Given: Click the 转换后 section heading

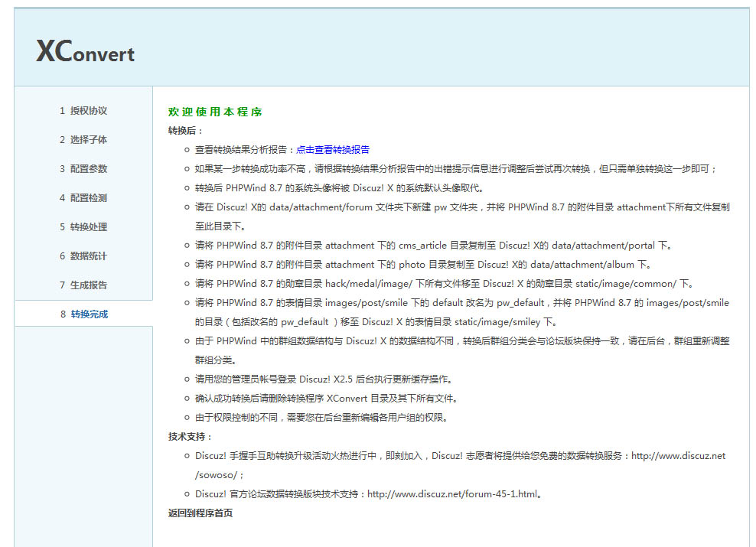Looking at the screenshot, I should 186,131.
